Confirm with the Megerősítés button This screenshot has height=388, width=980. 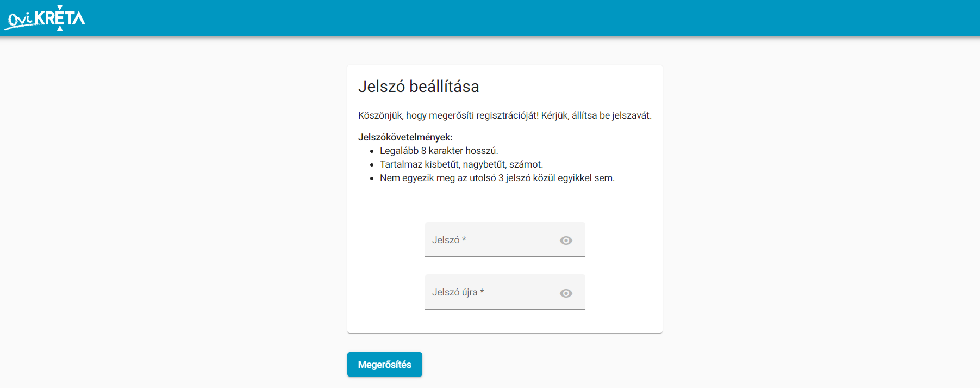click(x=385, y=365)
